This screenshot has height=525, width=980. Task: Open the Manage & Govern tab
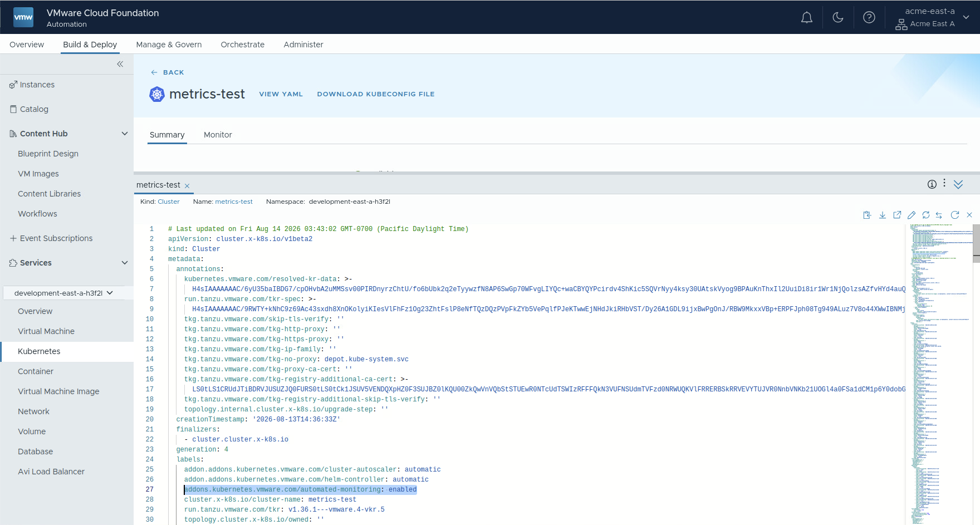[169, 45]
